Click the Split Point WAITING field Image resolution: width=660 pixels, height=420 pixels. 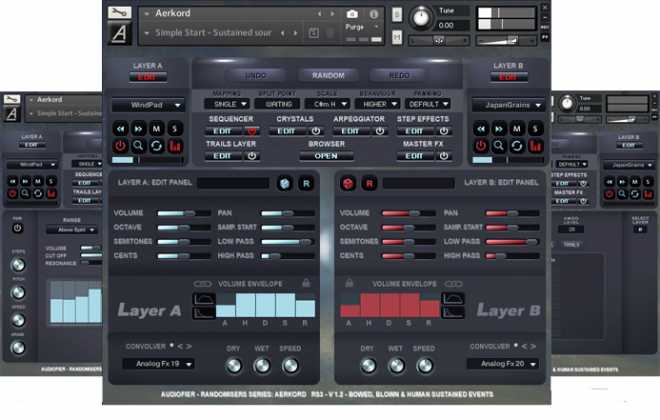click(x=277, y=104)
